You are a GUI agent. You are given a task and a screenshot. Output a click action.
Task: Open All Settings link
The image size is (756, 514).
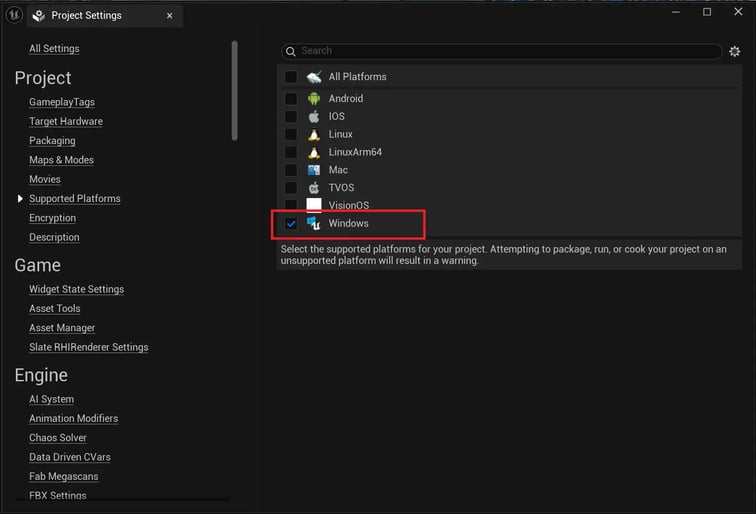point(54,49)
